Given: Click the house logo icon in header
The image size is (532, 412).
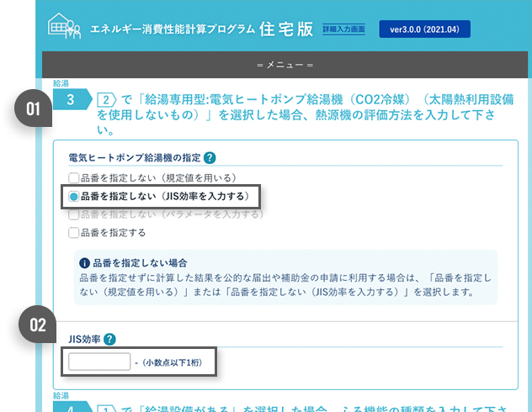Looking at the screenshot, I should (x=66, y=28).
